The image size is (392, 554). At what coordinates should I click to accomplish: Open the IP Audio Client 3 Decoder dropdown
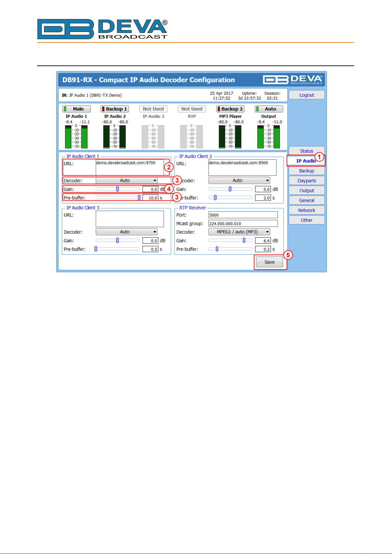pyautogui.click(x=127, y=232)
